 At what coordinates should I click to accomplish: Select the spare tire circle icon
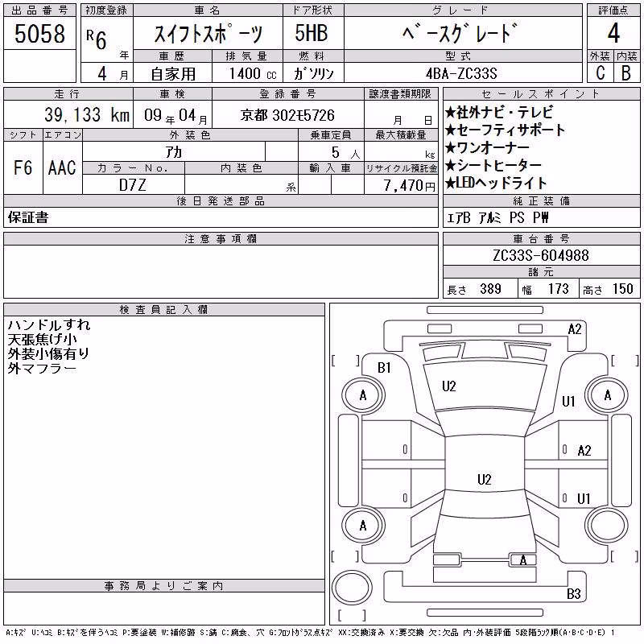tap(352, 588)
